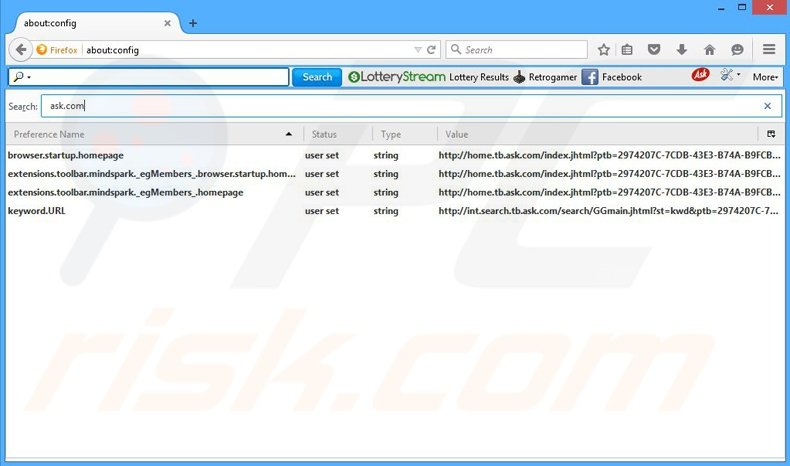The width and height of the screenshot is (790, 466).
Task: Clear the ask.com filter with X
Action: [767, 106]
